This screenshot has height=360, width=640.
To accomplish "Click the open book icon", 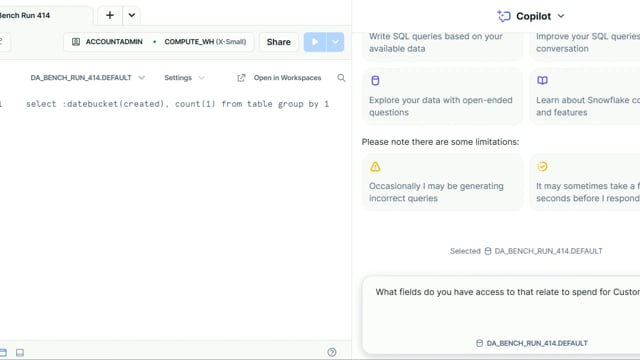I will coord(542,80).
